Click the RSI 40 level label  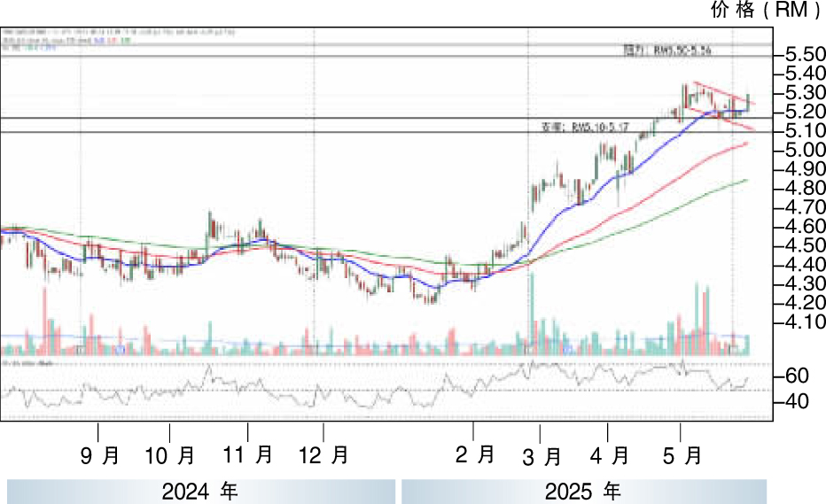(x=796, y=402)
